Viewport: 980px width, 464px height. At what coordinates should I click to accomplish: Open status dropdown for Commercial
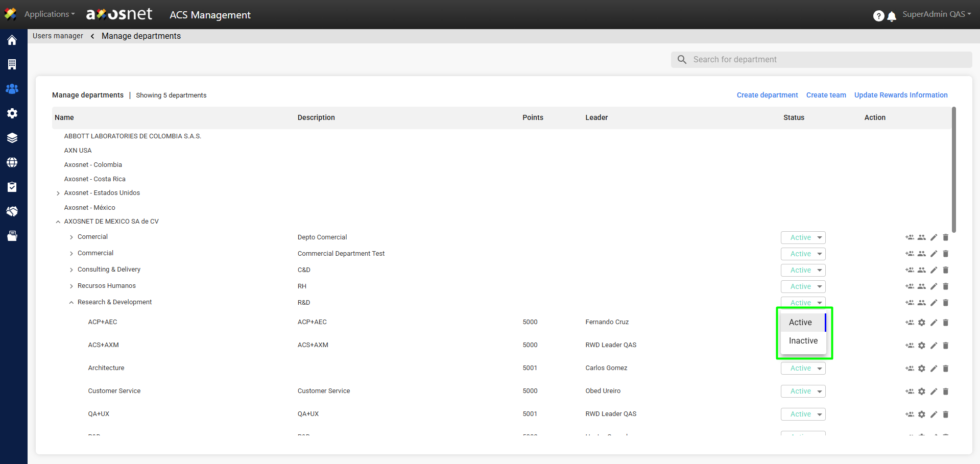point(803,254)
